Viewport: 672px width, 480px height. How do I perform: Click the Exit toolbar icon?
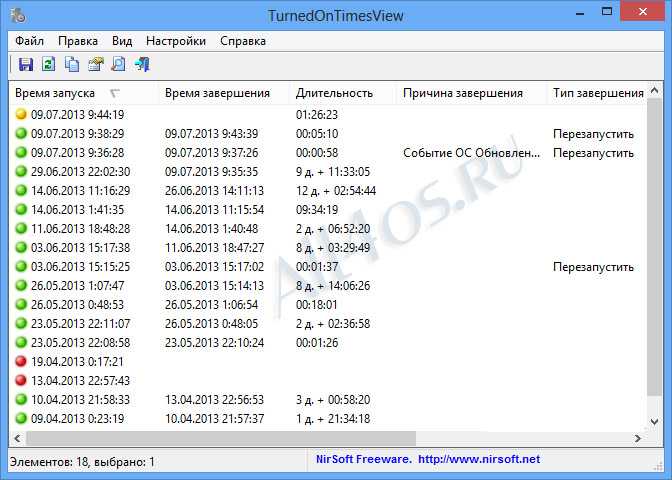coord(142,64)
